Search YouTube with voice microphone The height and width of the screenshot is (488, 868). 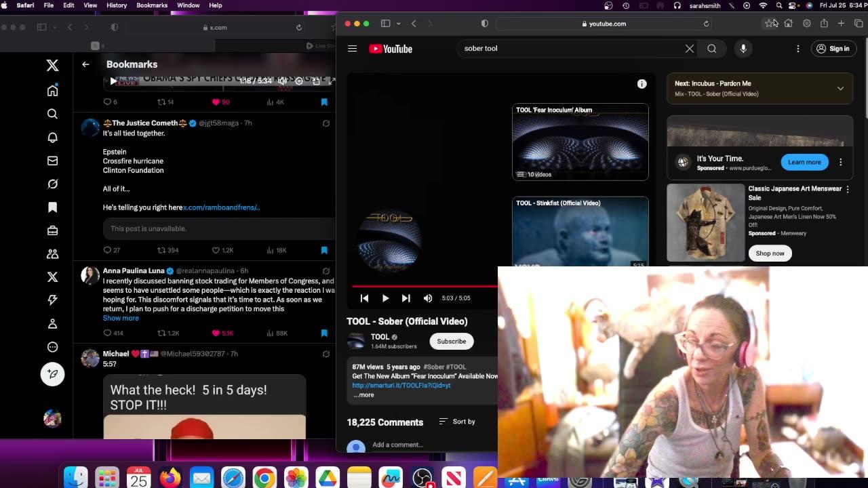[x=743, y=49]
